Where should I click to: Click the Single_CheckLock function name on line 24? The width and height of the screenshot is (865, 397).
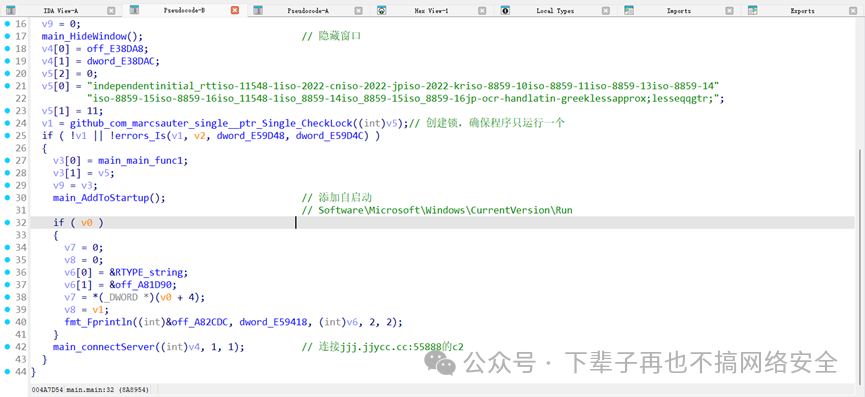point(211,124)
